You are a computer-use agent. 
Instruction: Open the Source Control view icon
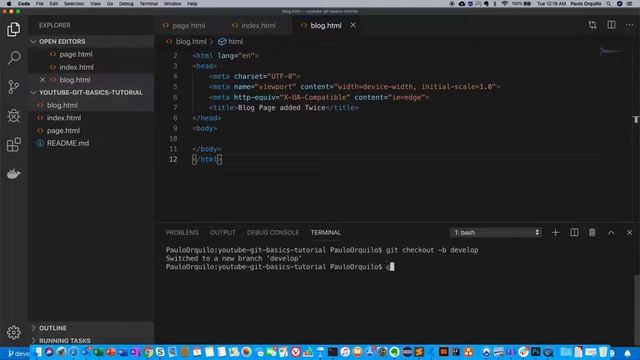(x=13, y=87)
